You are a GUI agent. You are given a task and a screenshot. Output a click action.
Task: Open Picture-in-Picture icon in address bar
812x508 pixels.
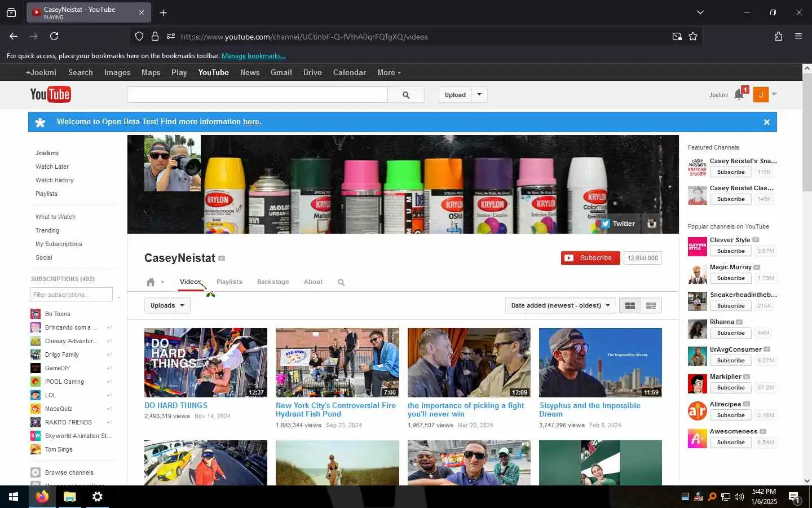point(677,36)
